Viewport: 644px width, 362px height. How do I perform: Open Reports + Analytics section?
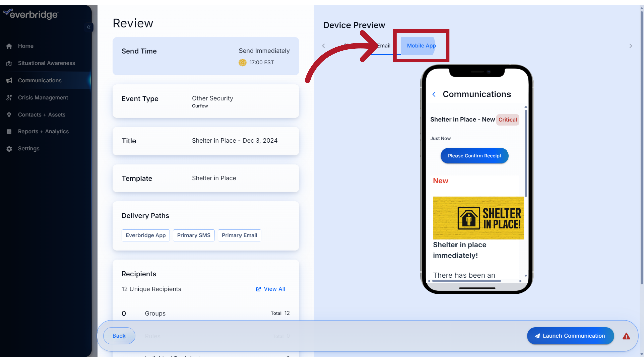pyautogui.click(x=43, y=131)
